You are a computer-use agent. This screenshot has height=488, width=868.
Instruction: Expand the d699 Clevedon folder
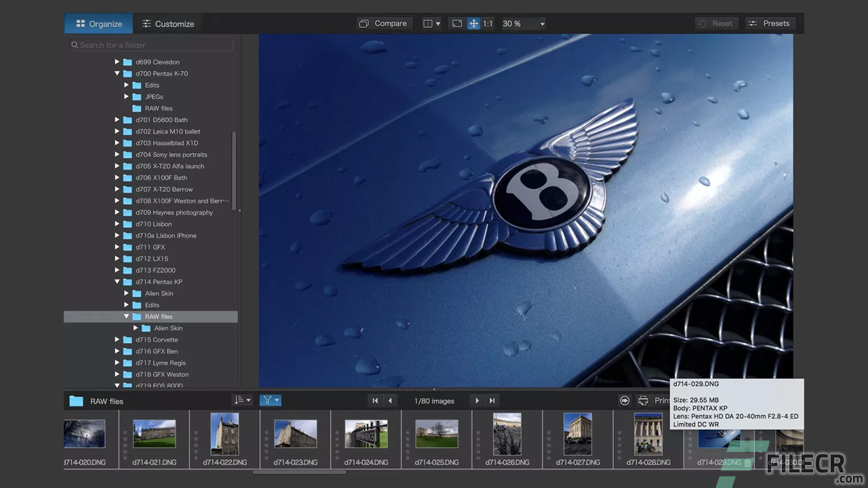click(x=117, y=62)
